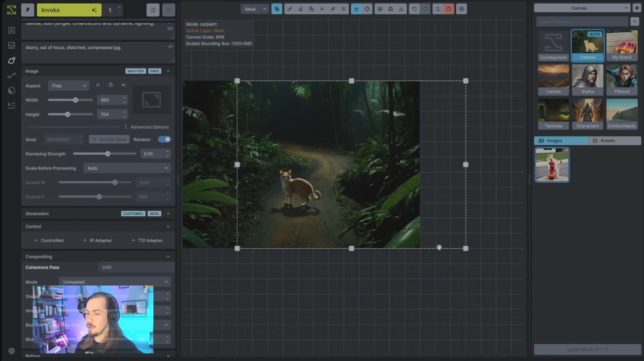The image size is (644, 361).
Task: Add a ControlNet
Action: tap(49, 240)
